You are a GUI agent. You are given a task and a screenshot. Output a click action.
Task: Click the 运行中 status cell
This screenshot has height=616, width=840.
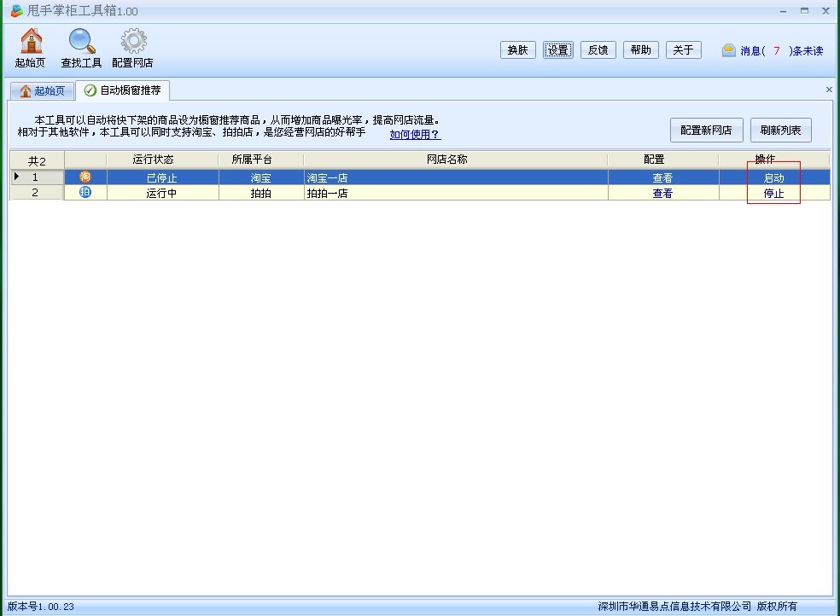pos(162,193)
